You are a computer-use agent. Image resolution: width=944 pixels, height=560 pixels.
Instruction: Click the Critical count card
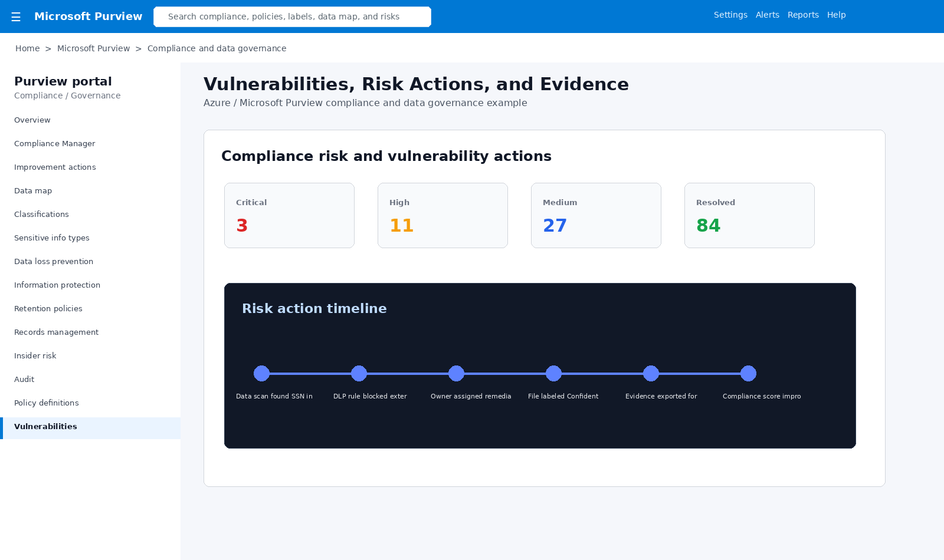[289, 215]
